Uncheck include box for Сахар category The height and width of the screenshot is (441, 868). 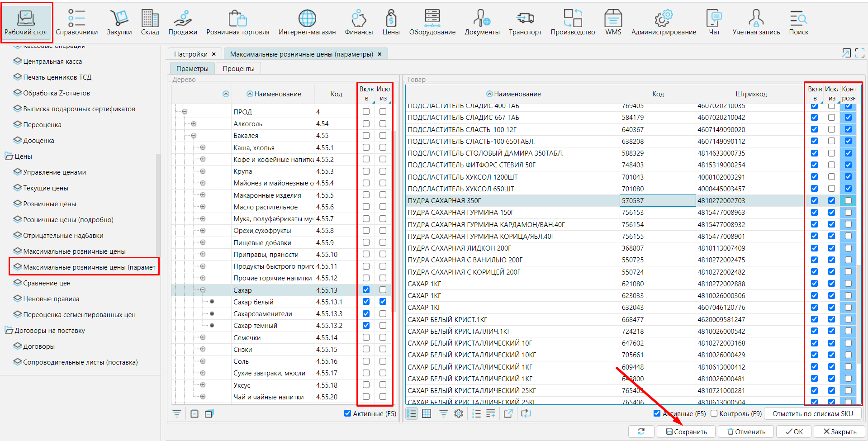coord(366,290)
